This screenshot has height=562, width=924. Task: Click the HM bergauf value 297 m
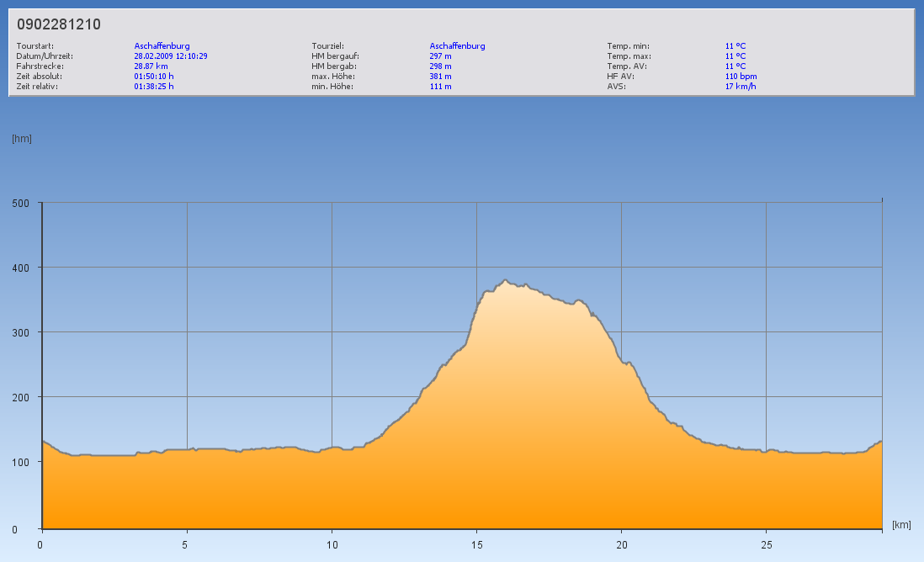440,56
